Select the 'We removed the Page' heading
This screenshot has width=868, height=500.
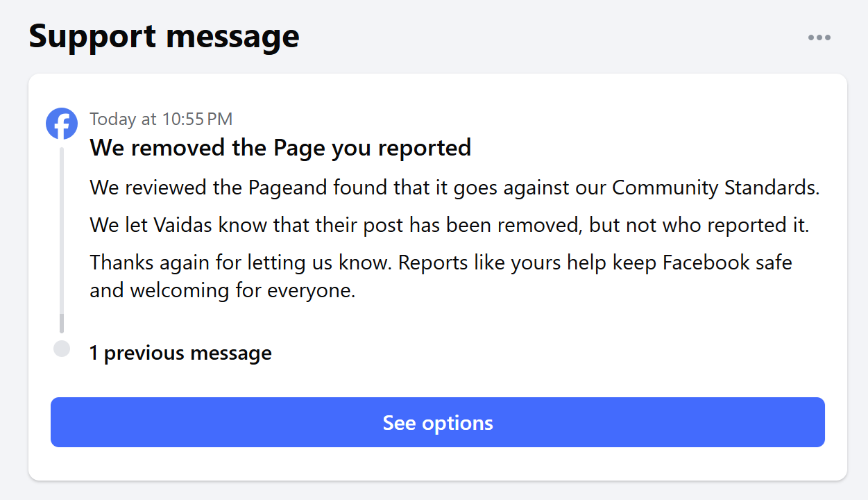tap(280, 147)
